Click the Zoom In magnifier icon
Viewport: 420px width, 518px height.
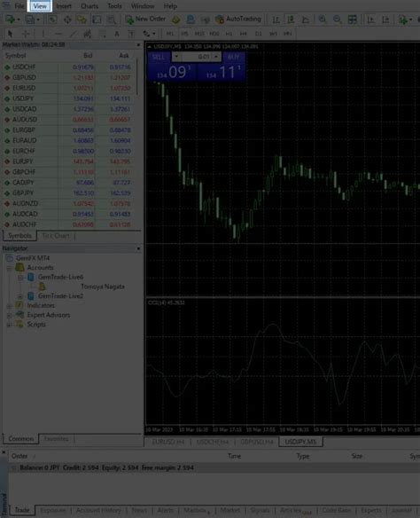pyautogui.click(x=323, y=20)
